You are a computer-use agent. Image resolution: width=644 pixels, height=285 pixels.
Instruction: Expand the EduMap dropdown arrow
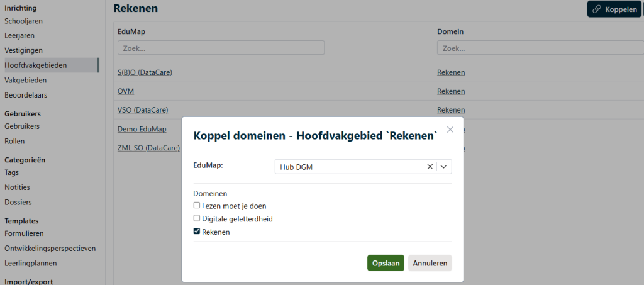443,167
